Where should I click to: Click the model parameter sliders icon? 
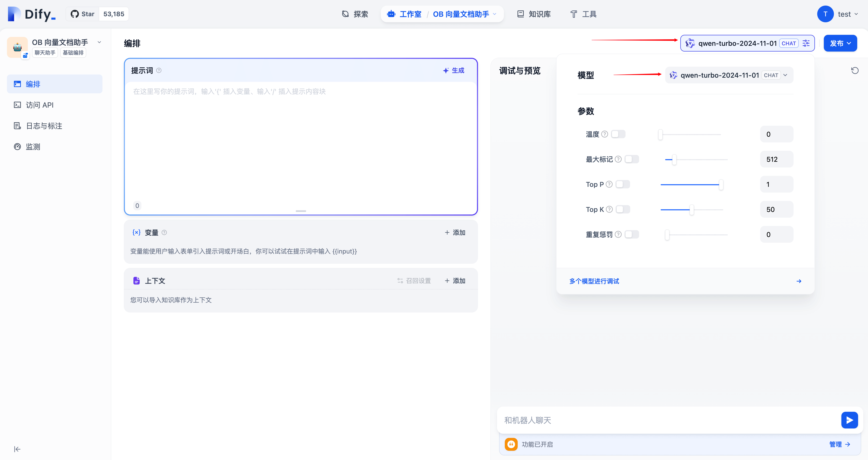pos(806,43)
